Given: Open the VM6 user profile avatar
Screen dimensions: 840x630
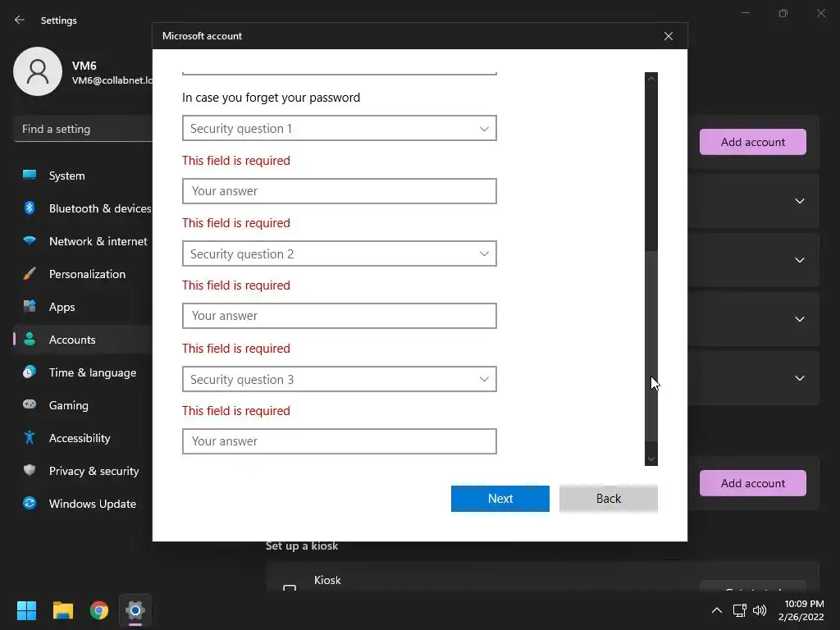Looking at the screenshot, I should (x=38, y=71).
